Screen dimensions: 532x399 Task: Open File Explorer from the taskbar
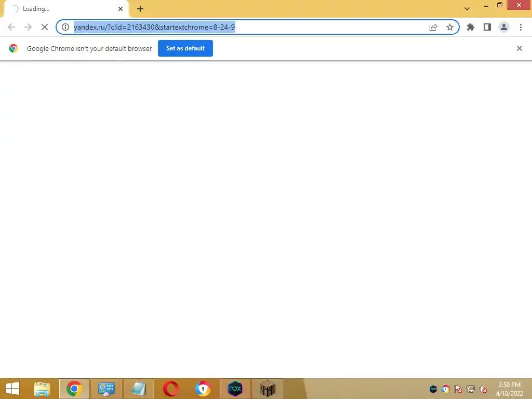point(42,389)
